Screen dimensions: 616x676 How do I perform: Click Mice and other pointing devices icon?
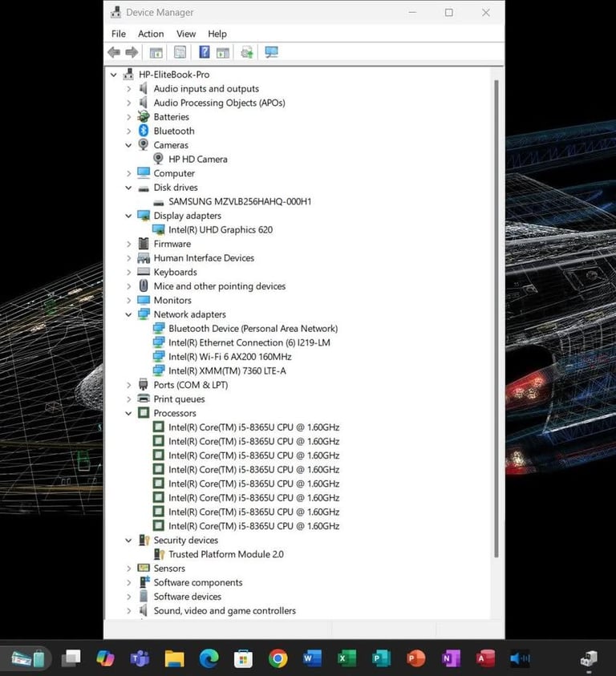[144, 285]
